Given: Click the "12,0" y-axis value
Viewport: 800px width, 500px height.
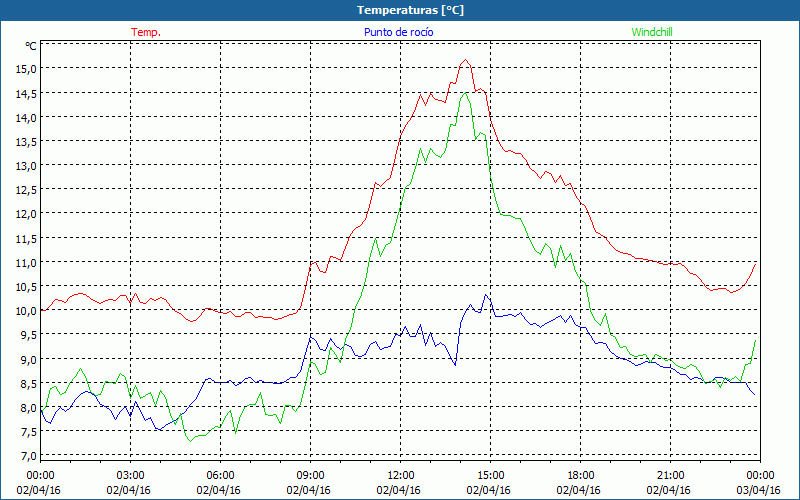Looking at the screenshot, I should [27, 214].
